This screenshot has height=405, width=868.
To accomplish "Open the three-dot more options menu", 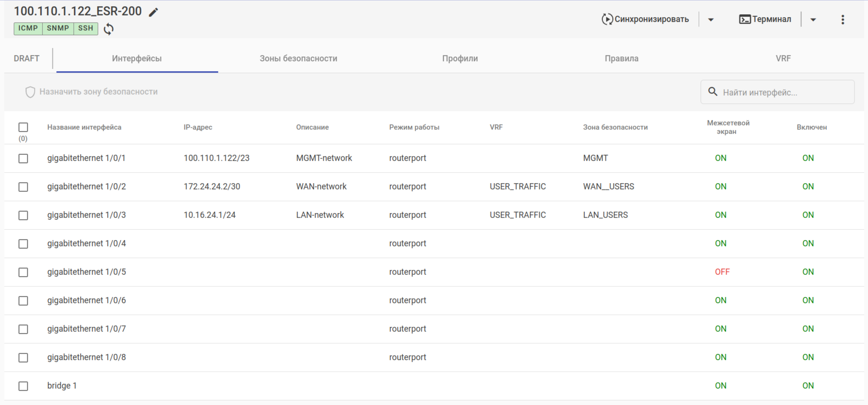I will pyautogui.click(x=843, y=20).
